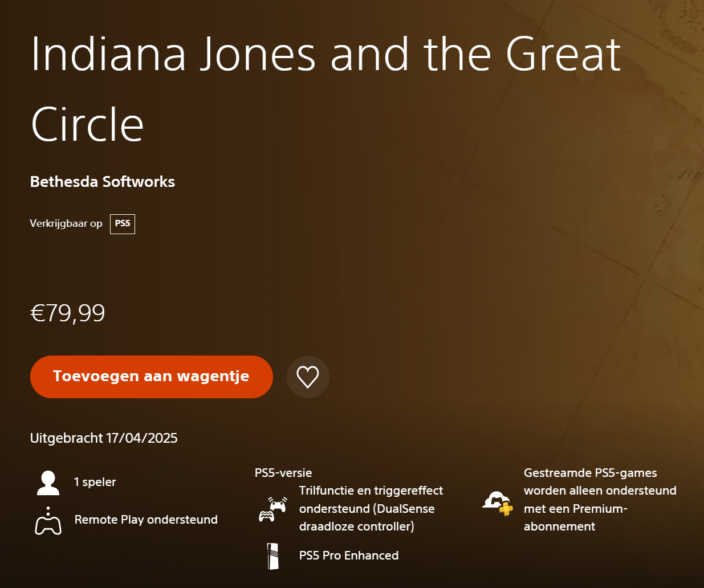Open the Bethesda Softworks publisher link
The height and width of the screenshot is (588, 704).
tap(103, 182)
